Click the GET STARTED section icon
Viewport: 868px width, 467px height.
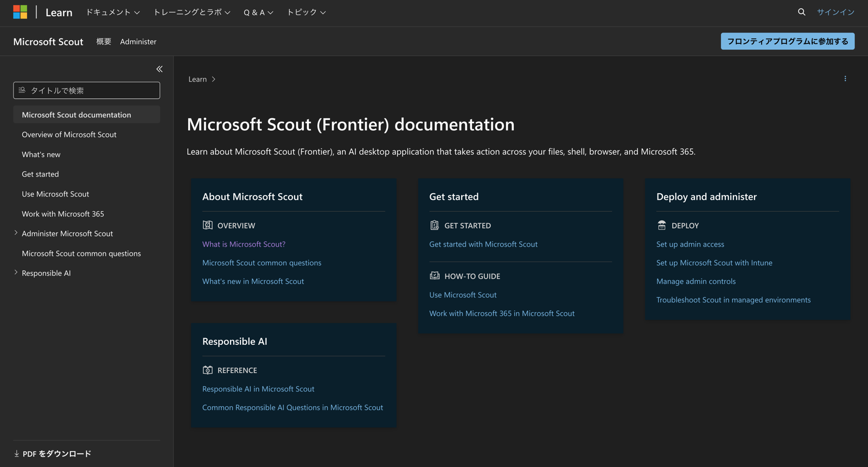(x=434, y=225)
